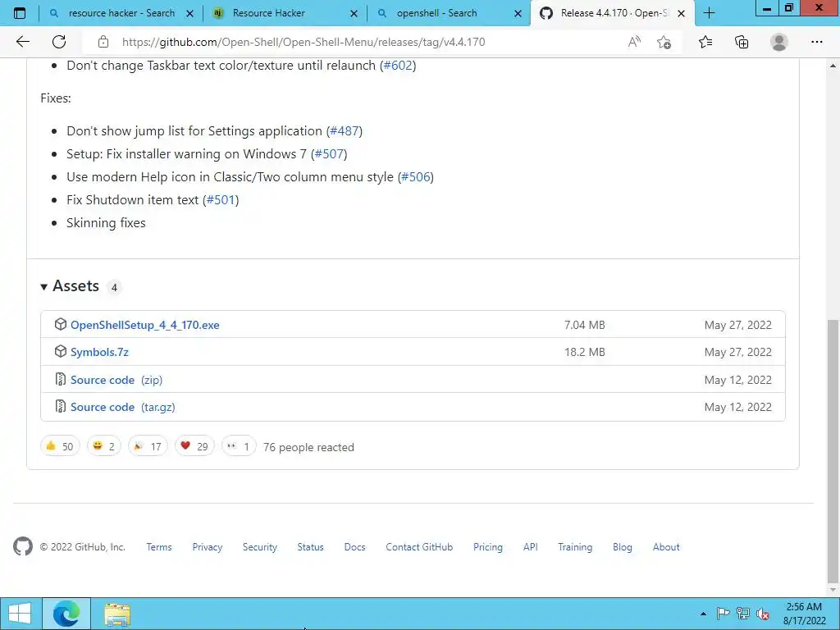Open Privacy footer link

coord(208,547)
